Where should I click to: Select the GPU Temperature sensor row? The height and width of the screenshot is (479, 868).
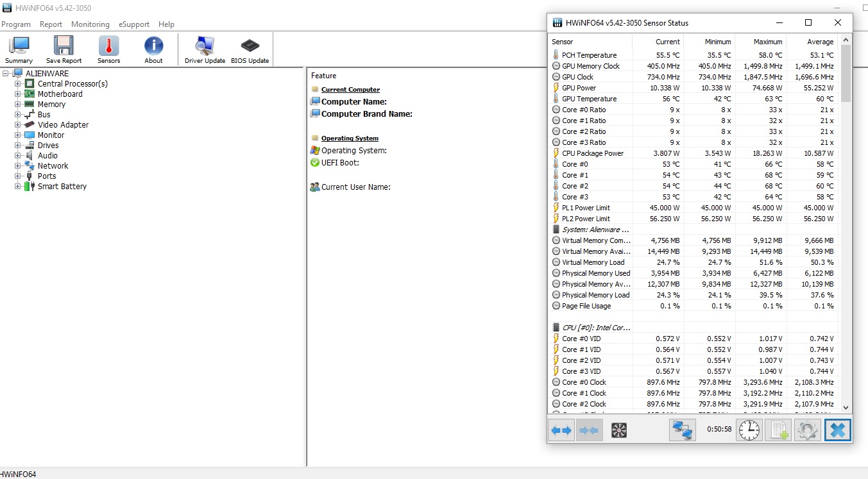point(694,99)
